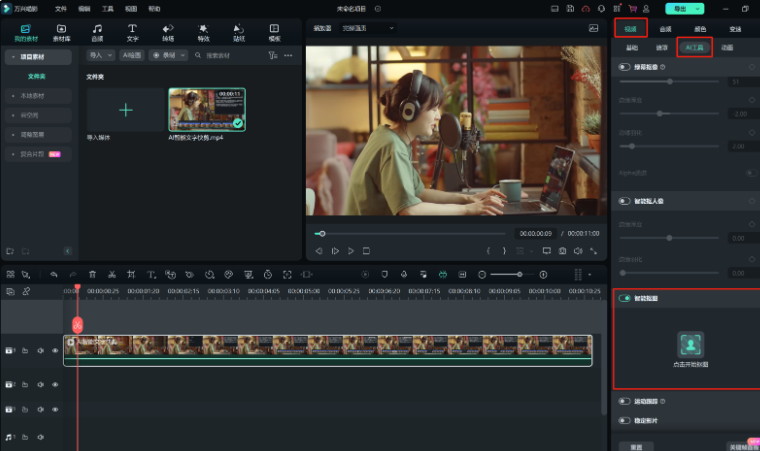Enable the 稳定影片 stabilization switch
Screen dimensions: 760x451
[625, 421]
